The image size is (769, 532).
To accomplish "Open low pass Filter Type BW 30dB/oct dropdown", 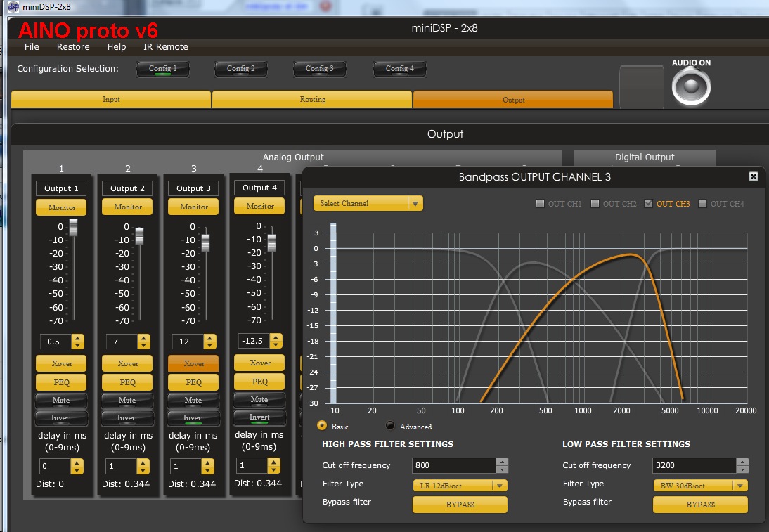I will click(700, 486).
